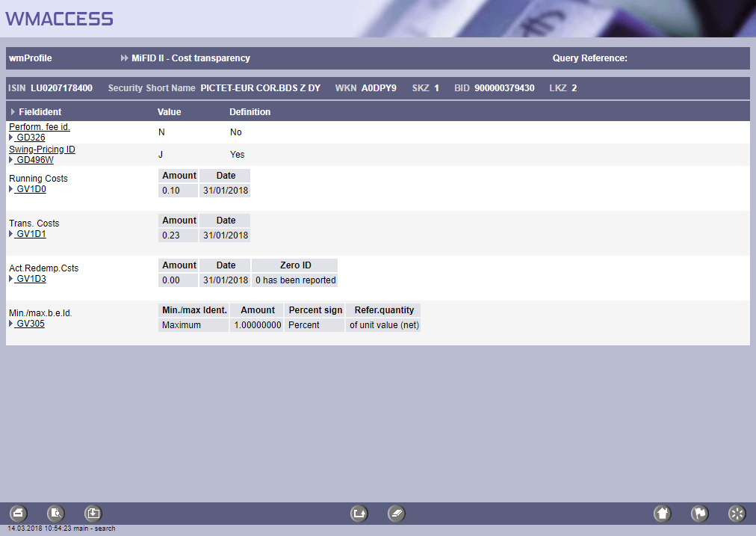756x536 pixels.
Task: Click security name PICTET-EUR COR.BDS Z DY
Action: (x=261, y=88)
